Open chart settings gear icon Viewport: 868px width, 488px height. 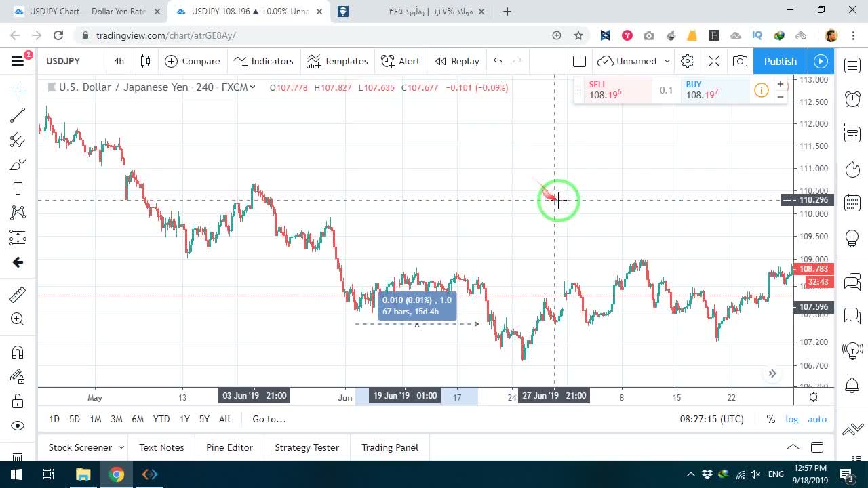(x=688, y=61)
